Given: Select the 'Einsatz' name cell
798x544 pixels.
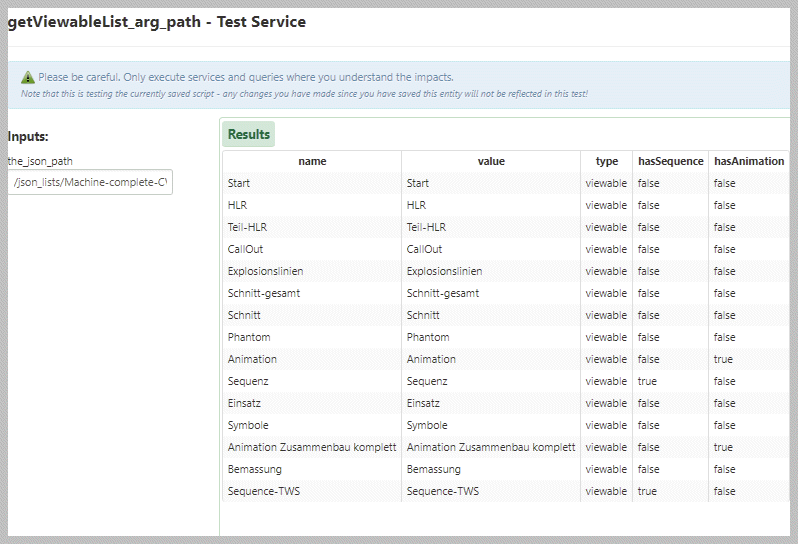Looking at the screenshot, I should (312, 403).
